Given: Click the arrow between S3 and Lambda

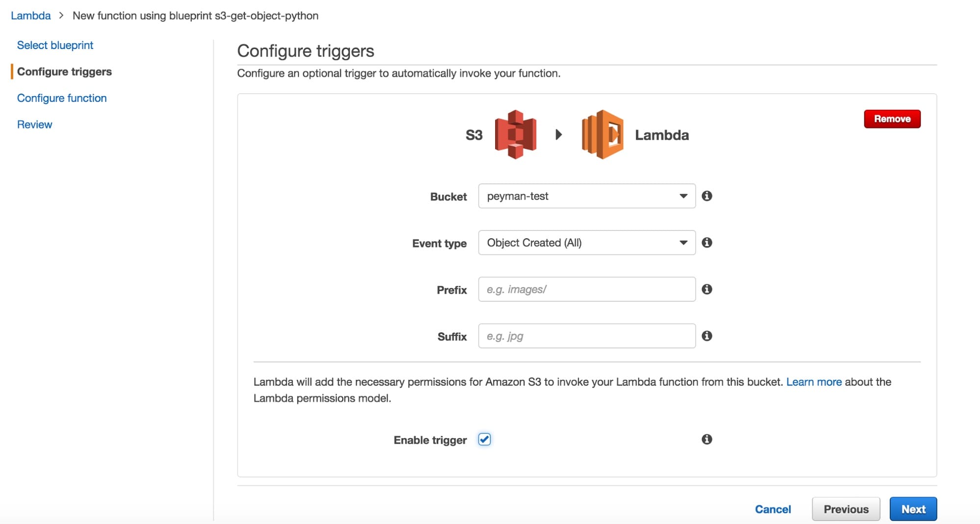Looking at the screenshot, I should [x=558, y=134].
